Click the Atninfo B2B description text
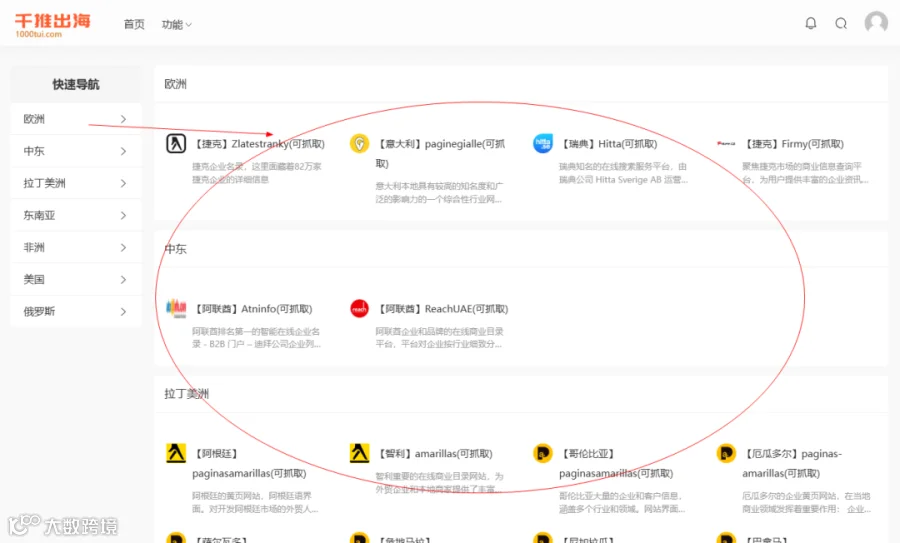 [257, 338]
